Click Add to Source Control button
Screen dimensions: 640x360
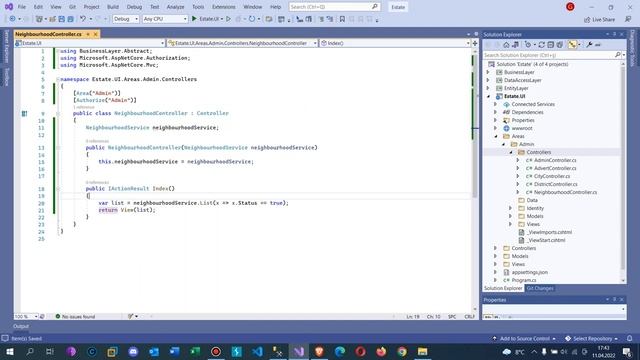tap(524, 338)
